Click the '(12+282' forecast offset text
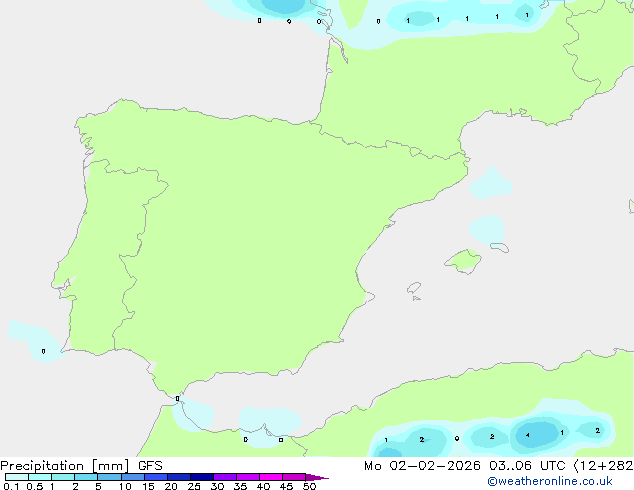634x490 pixels. click(603, 466)
